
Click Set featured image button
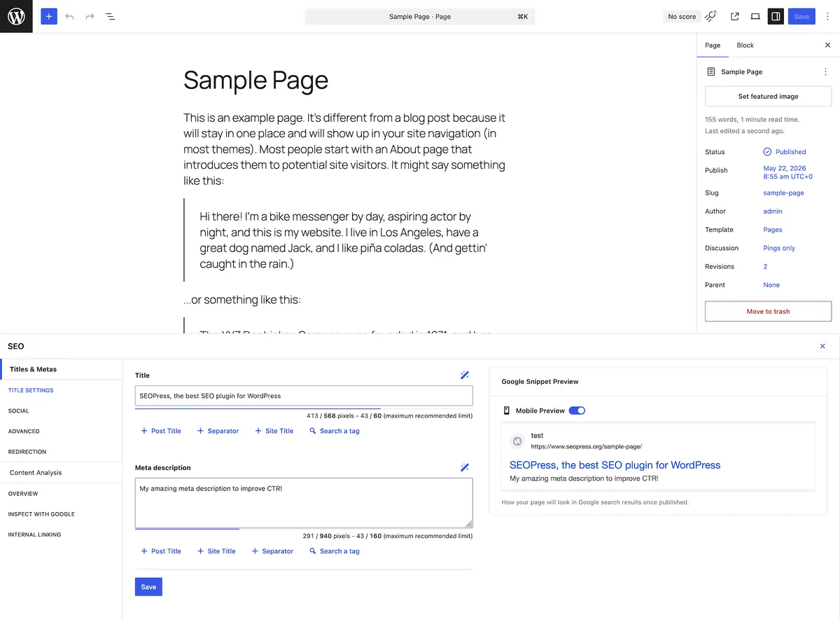(768, 96)
